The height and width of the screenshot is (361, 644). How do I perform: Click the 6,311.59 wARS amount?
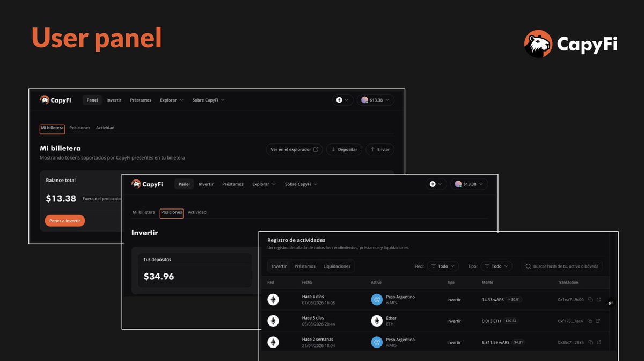pyautogui.click(x=495, y=342)
